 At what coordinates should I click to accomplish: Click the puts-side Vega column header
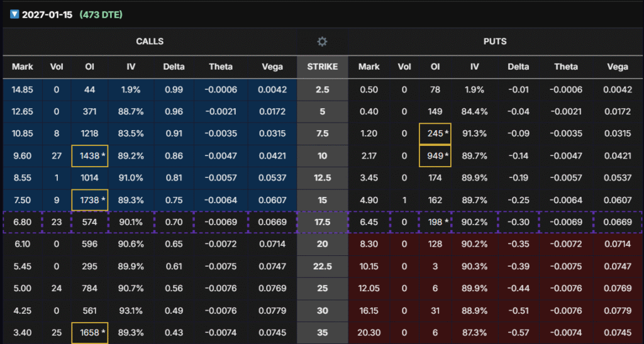point(617,67)
